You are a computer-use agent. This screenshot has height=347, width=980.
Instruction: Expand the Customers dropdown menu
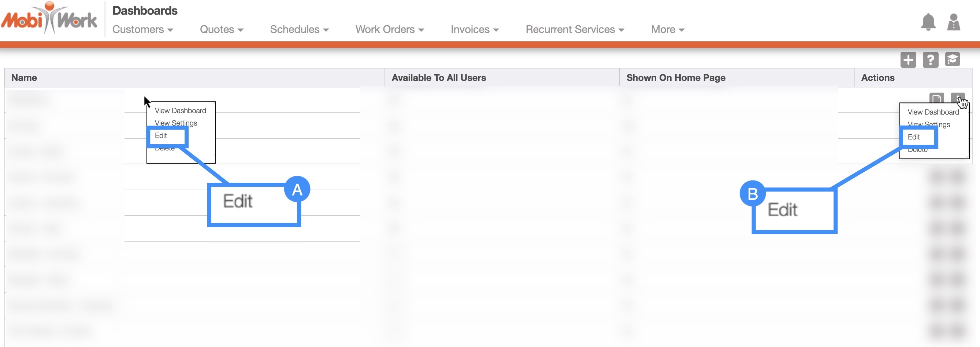(142, 29)
